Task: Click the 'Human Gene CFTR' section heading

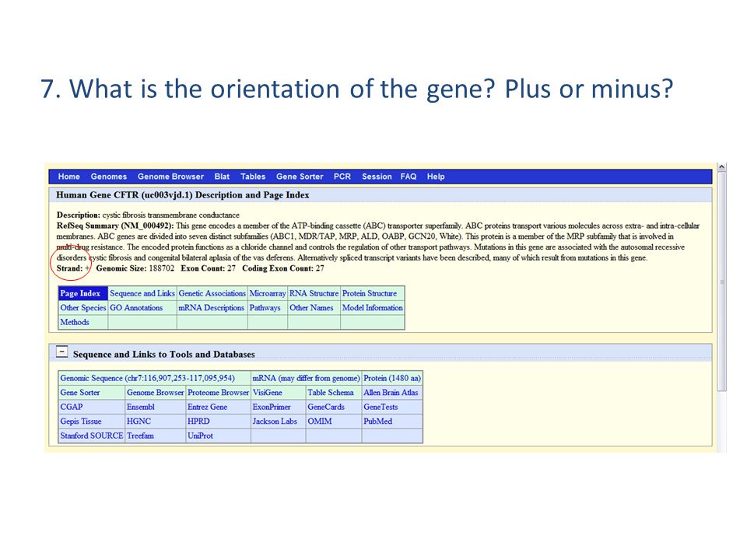Action: (x=182, y=194)
